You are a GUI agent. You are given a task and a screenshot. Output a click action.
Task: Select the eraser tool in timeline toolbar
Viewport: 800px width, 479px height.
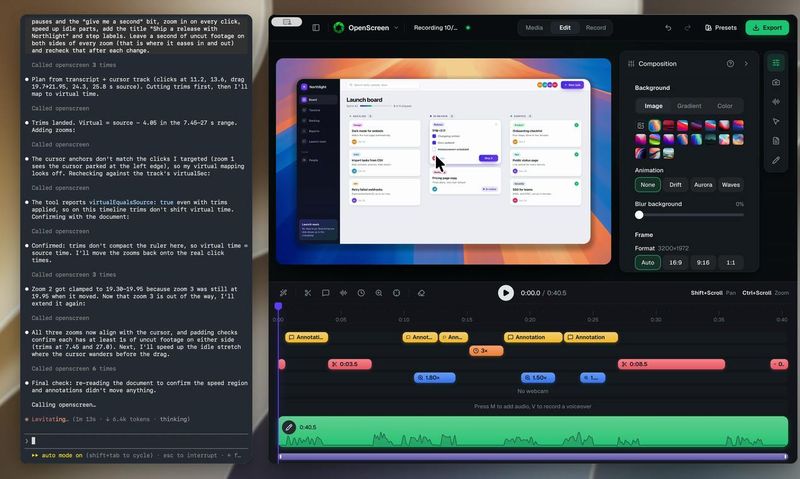coord(421,293)
